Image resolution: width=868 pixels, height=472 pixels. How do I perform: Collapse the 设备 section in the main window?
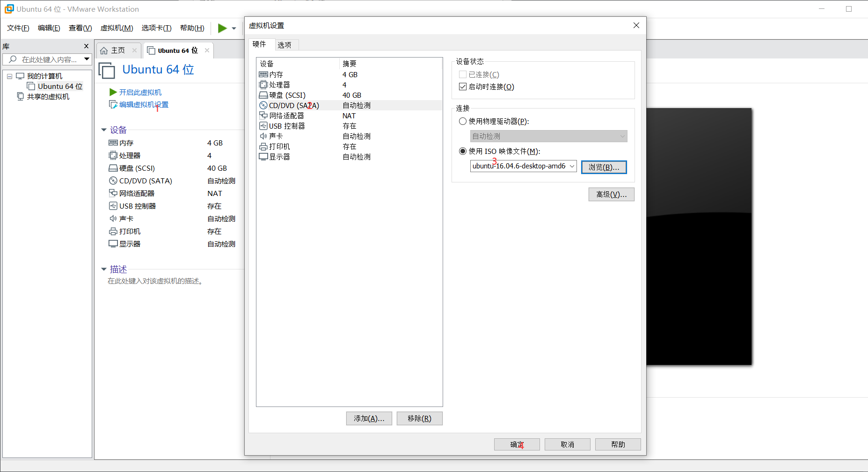pos(104,130)
